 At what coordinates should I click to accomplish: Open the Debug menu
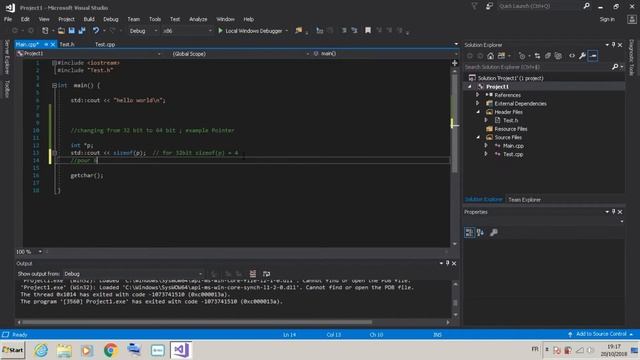point(111,19)
